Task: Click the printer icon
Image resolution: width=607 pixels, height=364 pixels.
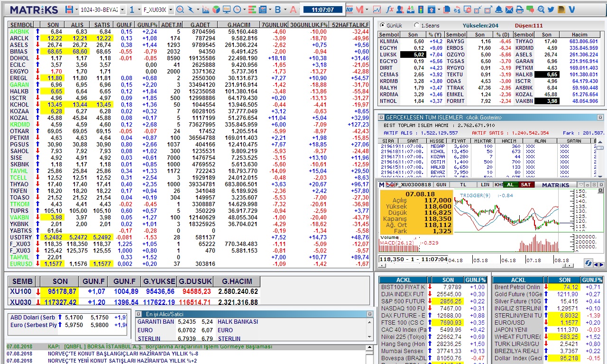Action: point(520,9)
